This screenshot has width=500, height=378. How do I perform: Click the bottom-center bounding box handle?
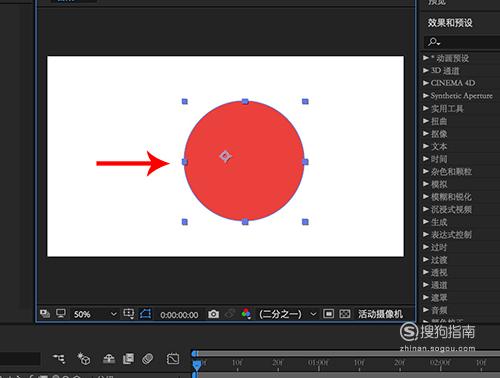coord(245,222)
